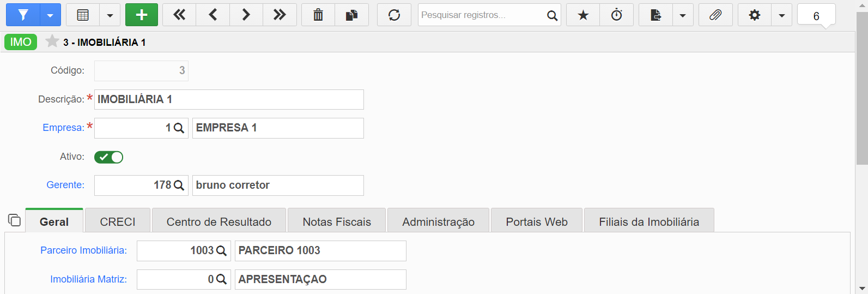The width and height of the screenshot is (868, 294).
Task: Follow the Parceiro Imobiliária link label
Action: (83, 250)
